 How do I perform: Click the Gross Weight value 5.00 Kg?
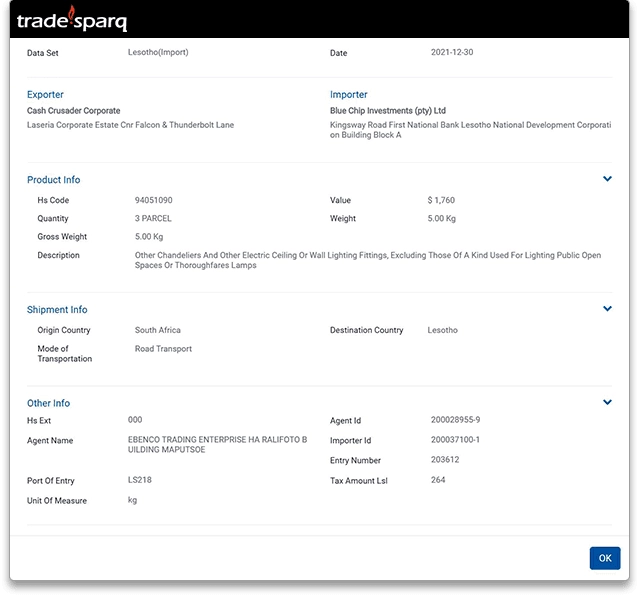(149, 237)
